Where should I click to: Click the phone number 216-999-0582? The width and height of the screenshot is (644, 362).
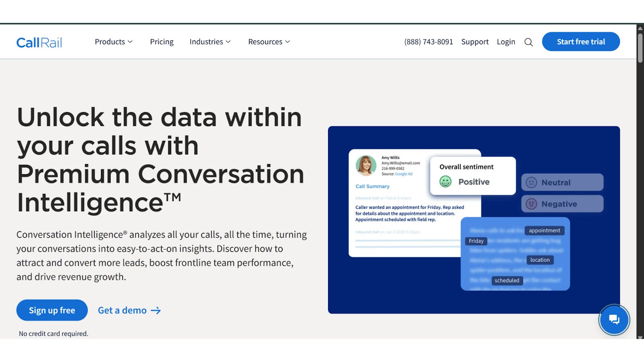pos(393,169)
